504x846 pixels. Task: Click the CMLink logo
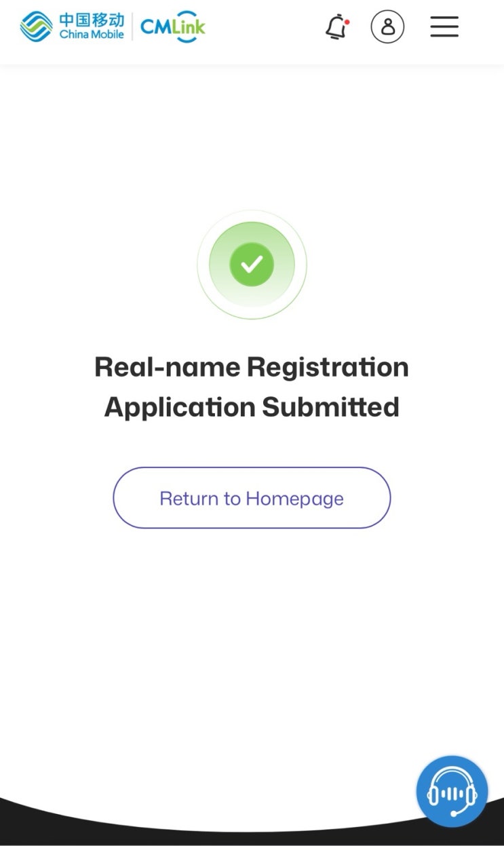point(172,27)
